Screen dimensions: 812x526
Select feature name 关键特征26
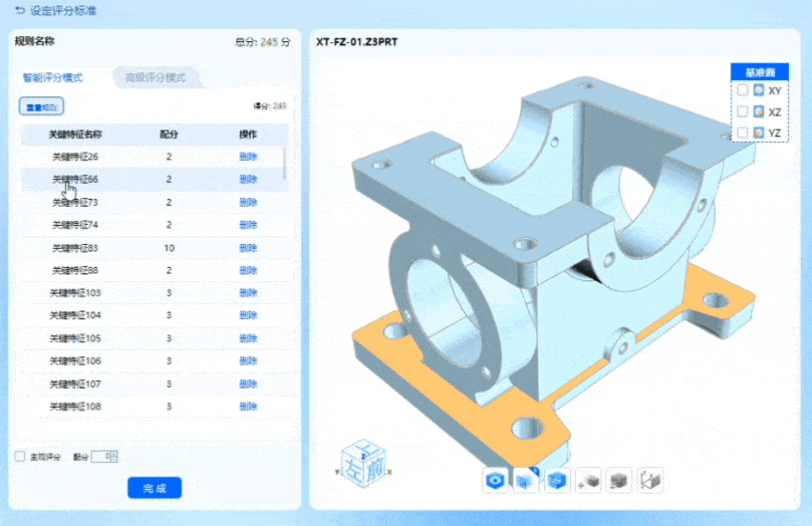(74, 156)
